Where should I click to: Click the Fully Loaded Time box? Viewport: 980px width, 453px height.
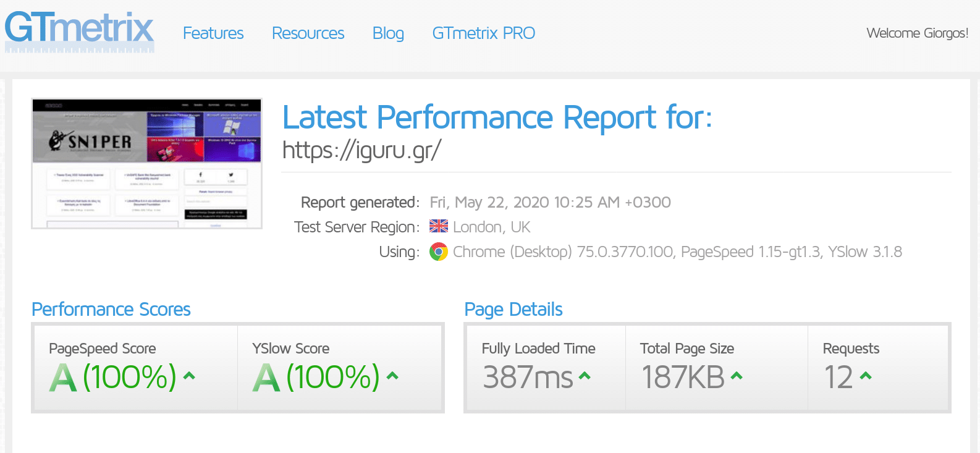546,368
